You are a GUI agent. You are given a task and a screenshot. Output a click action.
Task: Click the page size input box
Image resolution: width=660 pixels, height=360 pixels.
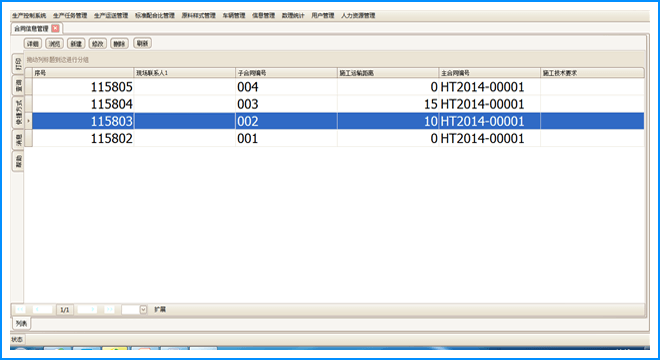click(x=130, y=309)
